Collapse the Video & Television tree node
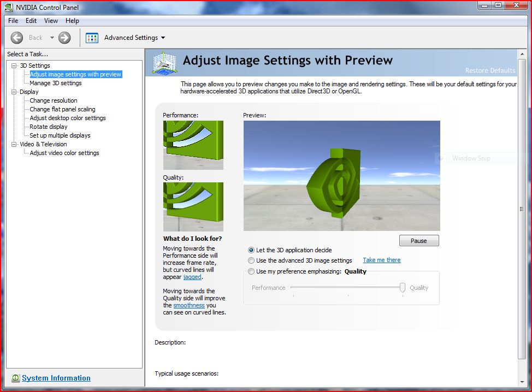 (14, 144)
